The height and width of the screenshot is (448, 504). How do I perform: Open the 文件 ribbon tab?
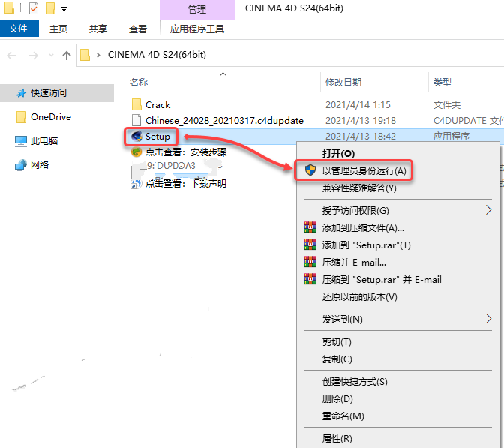pyautogui.click(x=19, y=29)
